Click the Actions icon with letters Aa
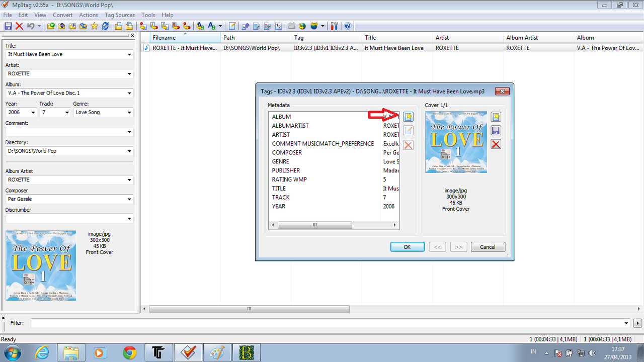Viewport: 644px width, 362px height. pyautogui.click(x=200, y=26)
